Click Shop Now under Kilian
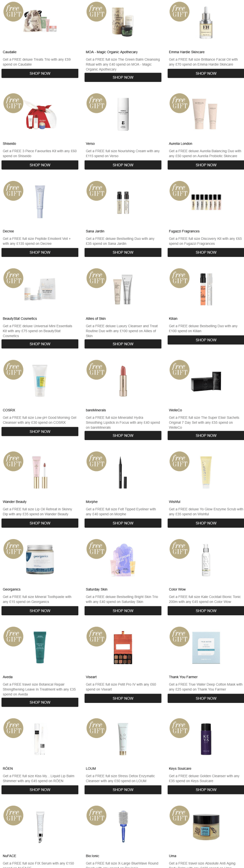Viewport: 244px width, 868px height. click(206, 340)
